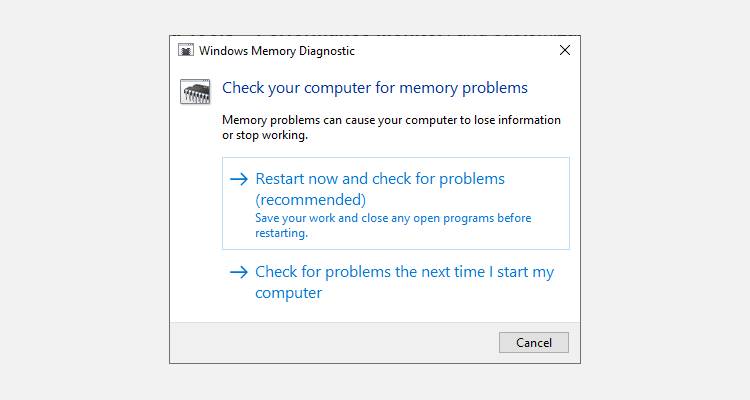The width and height of the screenshot is (750, 400).
Task: Click the large memory chip icon beside heading
Action: pos(194,91)
